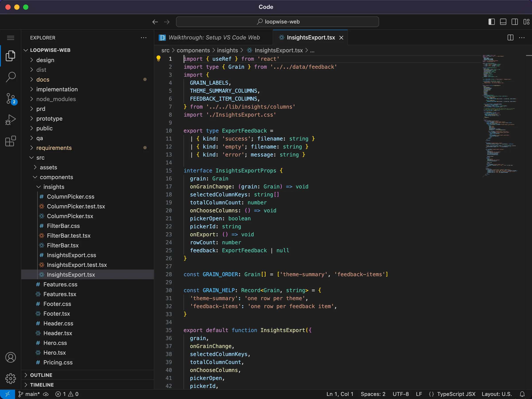Customize layout from title bar icon

click(526, 22)
